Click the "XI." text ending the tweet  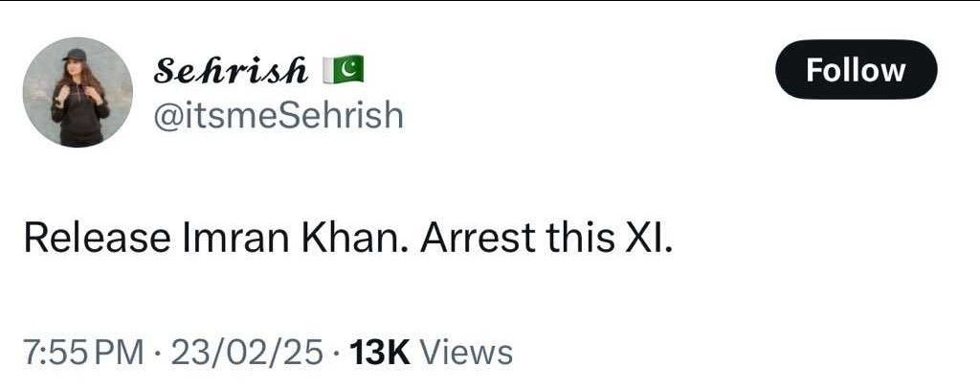point(650,239)
